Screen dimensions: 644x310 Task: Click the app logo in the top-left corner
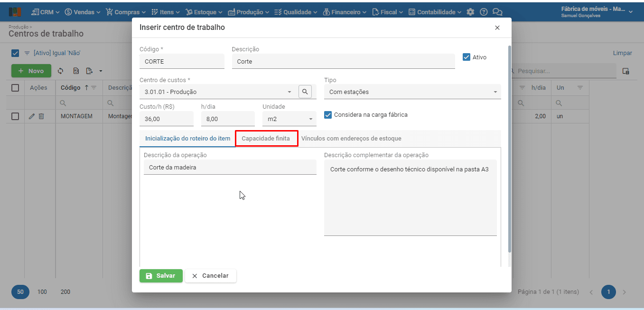click(15, 12)
